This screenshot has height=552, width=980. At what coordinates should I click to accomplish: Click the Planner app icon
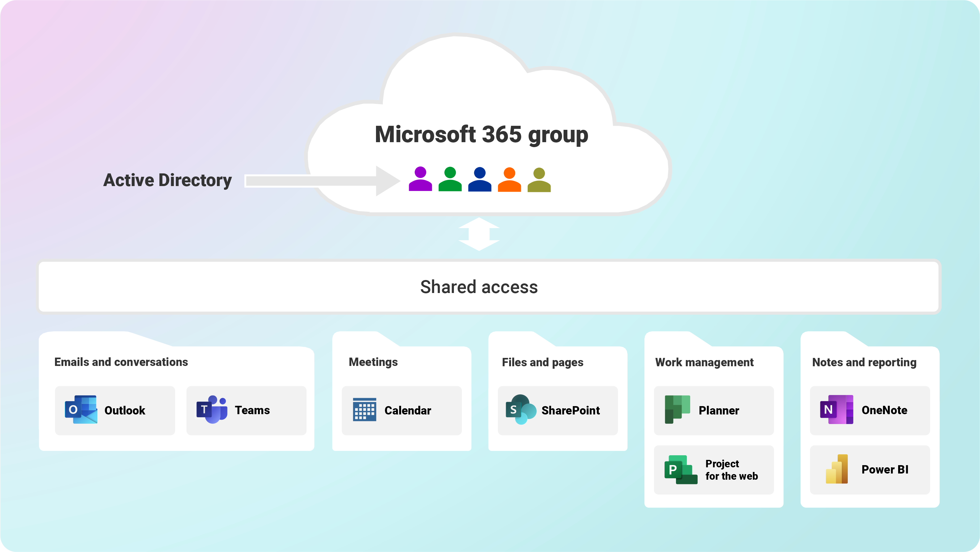[678, 410]
